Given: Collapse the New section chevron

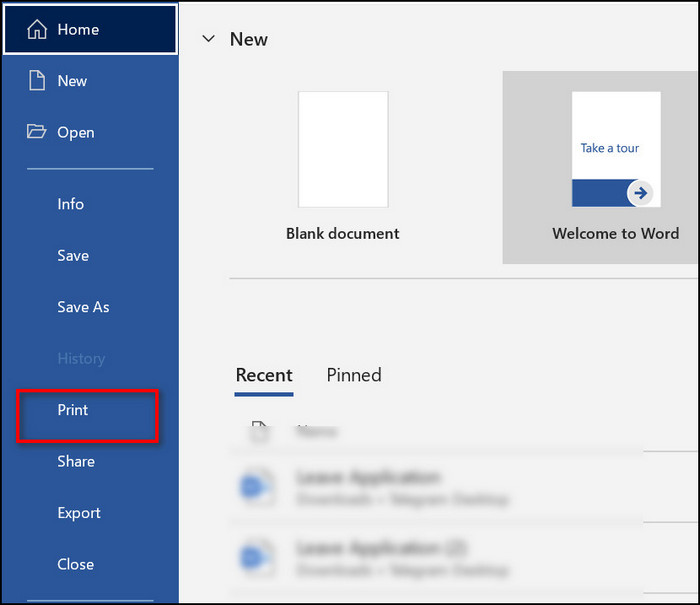Looking at the screenshot, I should (x=208, y=39).
